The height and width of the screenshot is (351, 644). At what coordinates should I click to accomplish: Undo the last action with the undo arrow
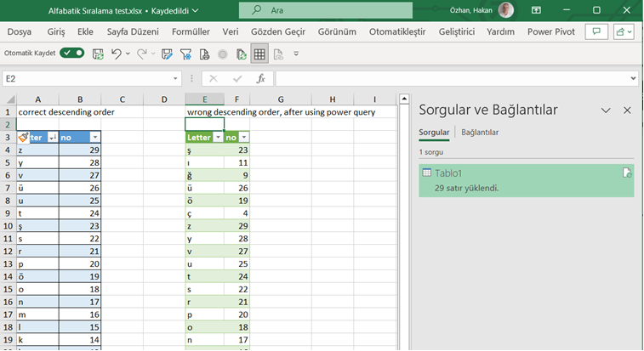pyautogui.click(x=117, y=54)
